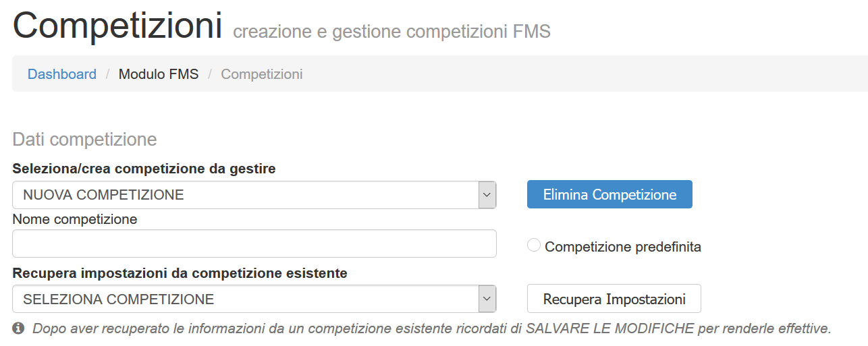Go to Dashboard via the breadcrumb

(x=62, y=74)
